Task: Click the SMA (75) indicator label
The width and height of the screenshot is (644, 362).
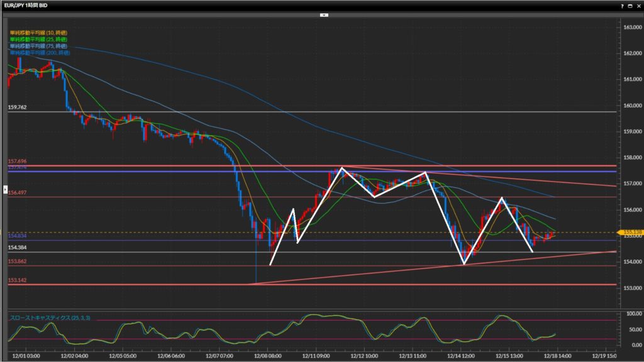Action: [38, 46]
